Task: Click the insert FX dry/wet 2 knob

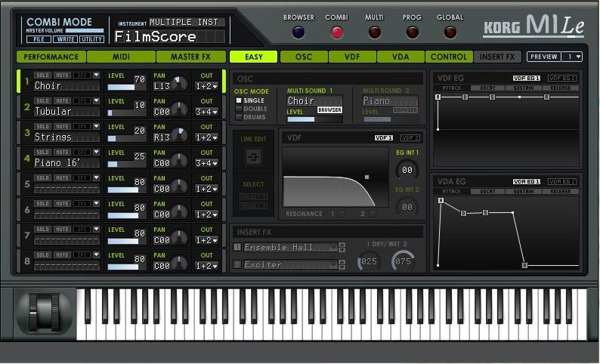Action: 403,261
